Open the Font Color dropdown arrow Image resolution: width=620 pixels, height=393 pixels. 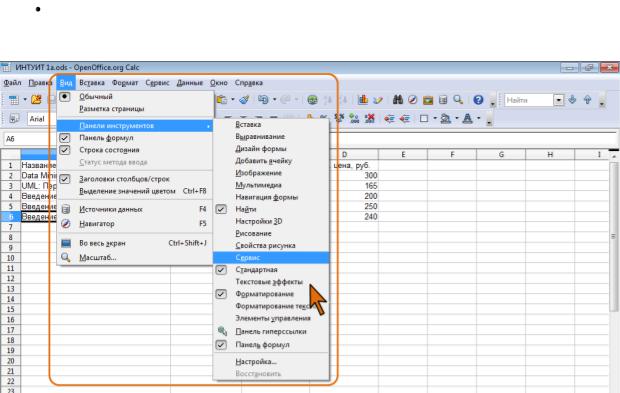point(478,118)
